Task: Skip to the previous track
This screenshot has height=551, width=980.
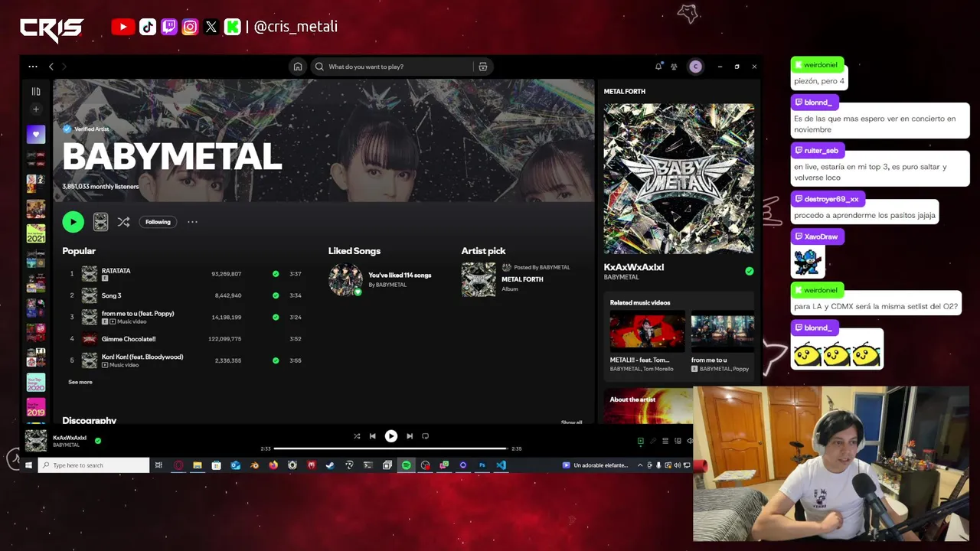Action: [x=373, y=436]
